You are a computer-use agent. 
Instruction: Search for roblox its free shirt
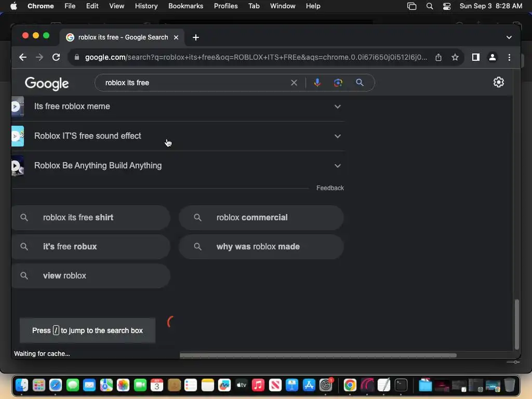point(90,218)
